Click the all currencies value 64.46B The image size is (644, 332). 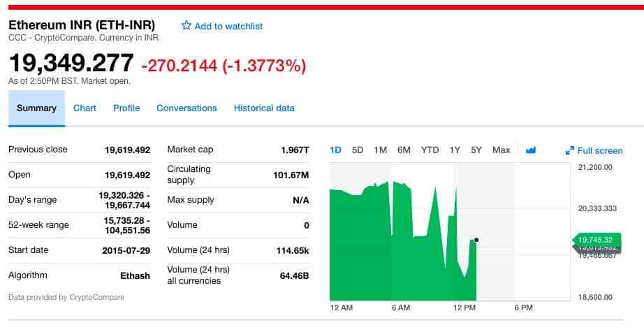tap(294, 275)
